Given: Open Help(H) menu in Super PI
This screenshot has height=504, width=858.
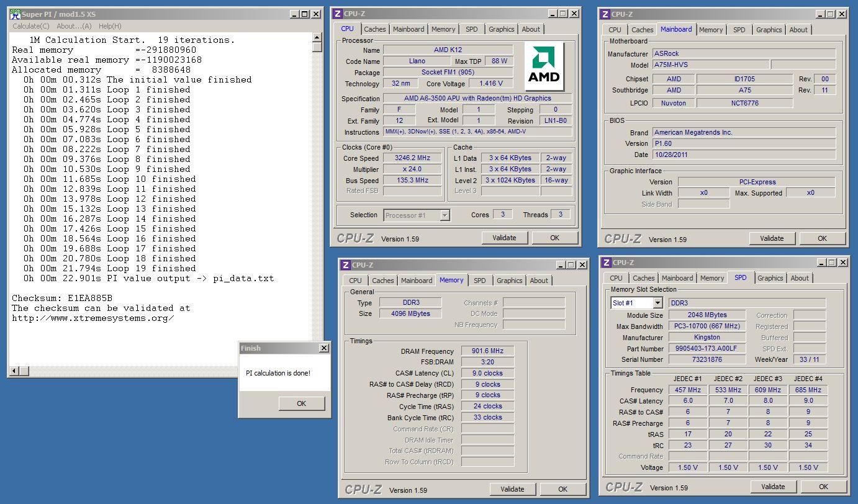Looking at the screenshot, I should (x=110, y=26).
